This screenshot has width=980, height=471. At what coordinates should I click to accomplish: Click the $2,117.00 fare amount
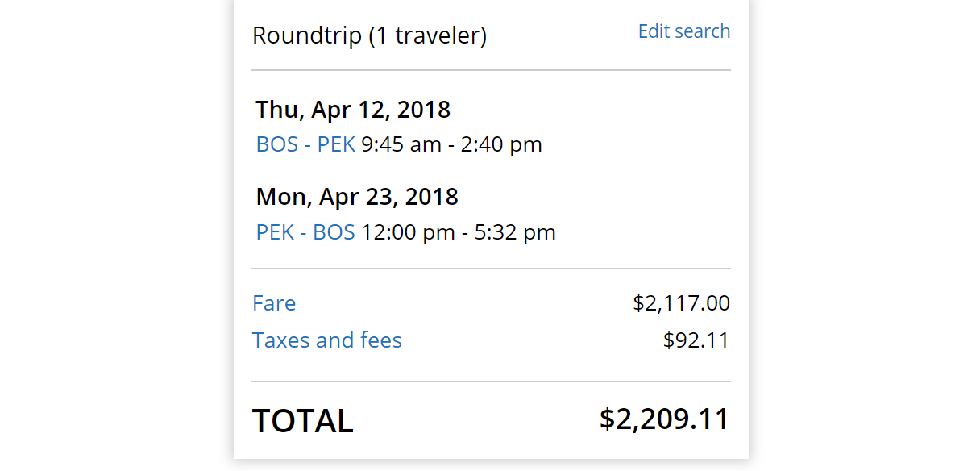(681, 303)
